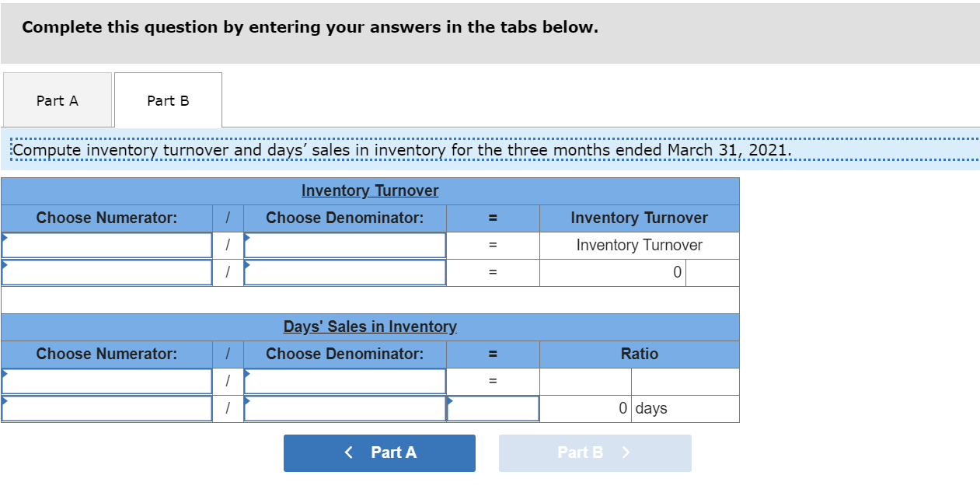Click the Days' Sales in Inventory header
This screenshot has width=980, height=489.
pos(370,327)
